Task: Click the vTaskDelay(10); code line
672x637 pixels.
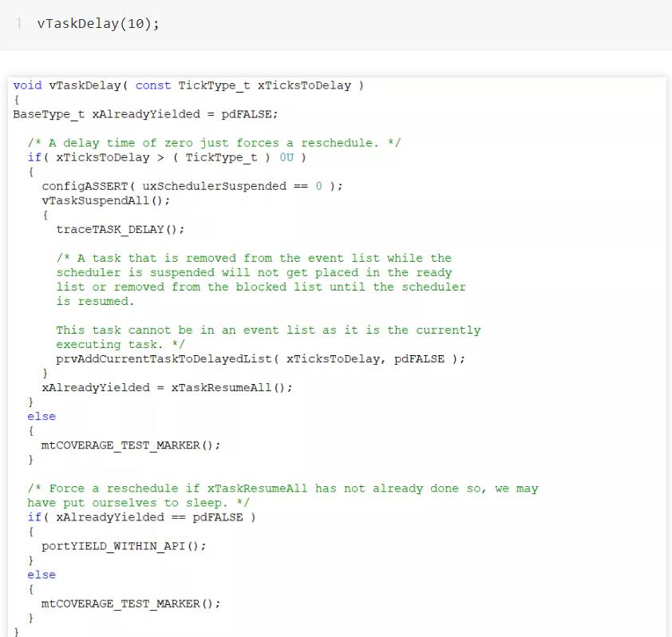Action: [x=98, y=24]
